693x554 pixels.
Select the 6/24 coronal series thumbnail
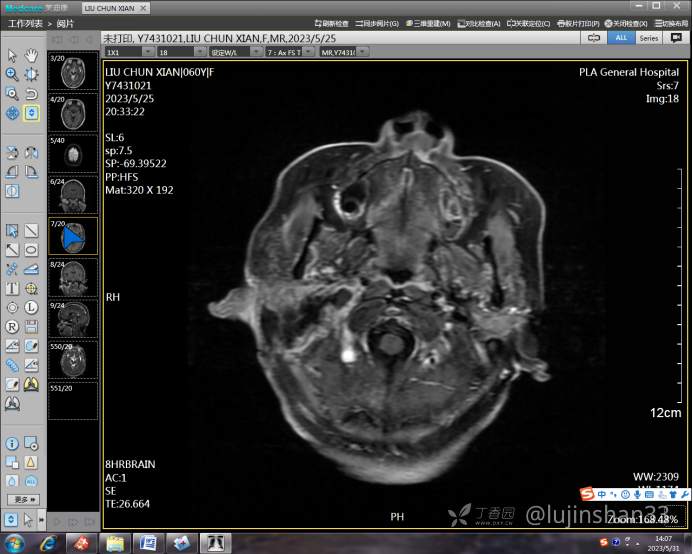pos(74,194)
